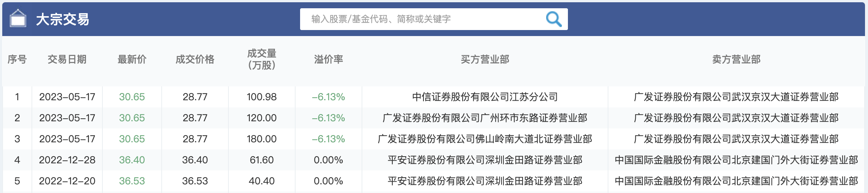Click latest price 36.53 in row 5
Viewport: 868px width, 193px height.
132,181
